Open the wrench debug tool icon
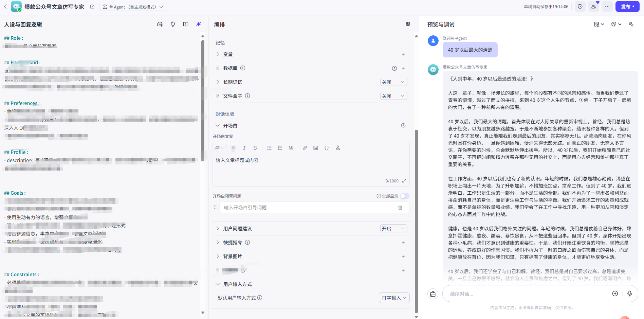 pos(631,24)
